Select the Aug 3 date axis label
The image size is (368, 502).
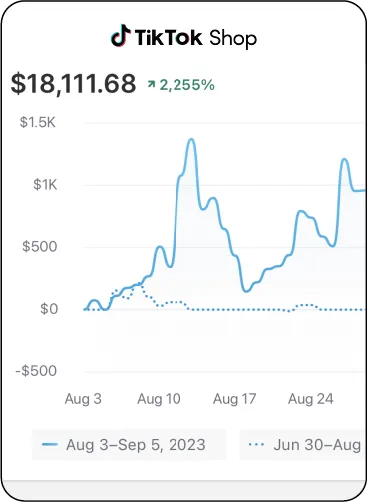(x=83, y=399)
